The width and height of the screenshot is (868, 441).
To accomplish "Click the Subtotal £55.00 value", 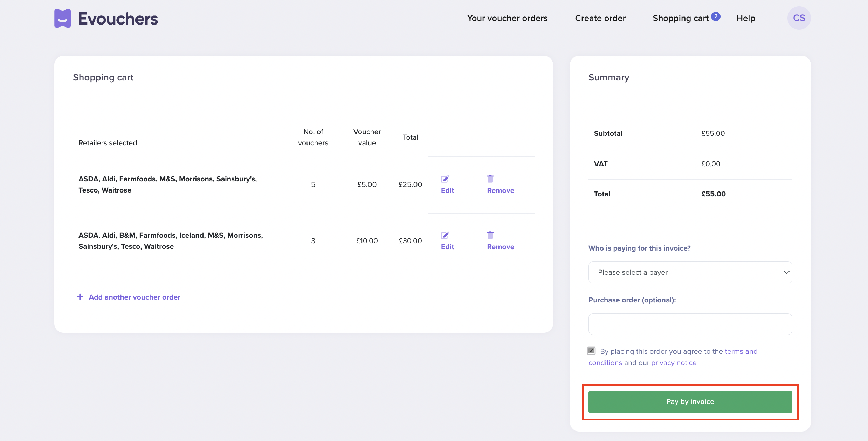I will pyautogui.click(x=713, y=133).
